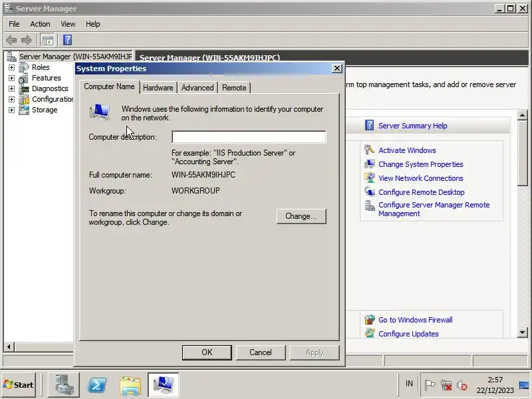Click Cancel in System Properties
532x399 pixels.
click(x=261, y=352)
